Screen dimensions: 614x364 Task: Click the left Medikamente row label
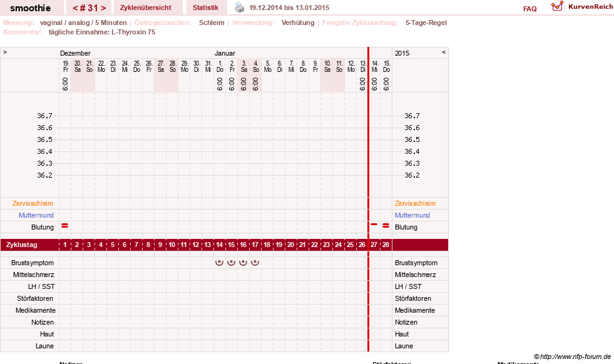tap(36, 310)
